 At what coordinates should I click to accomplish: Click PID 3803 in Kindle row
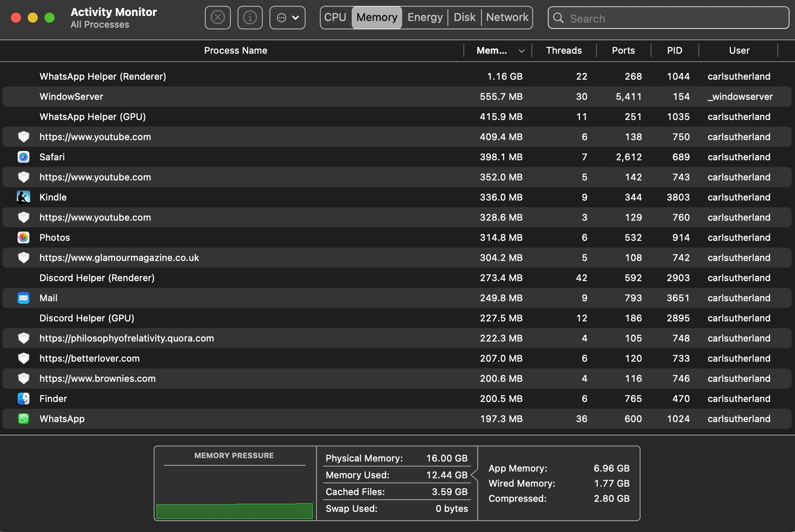pos(678,197)
